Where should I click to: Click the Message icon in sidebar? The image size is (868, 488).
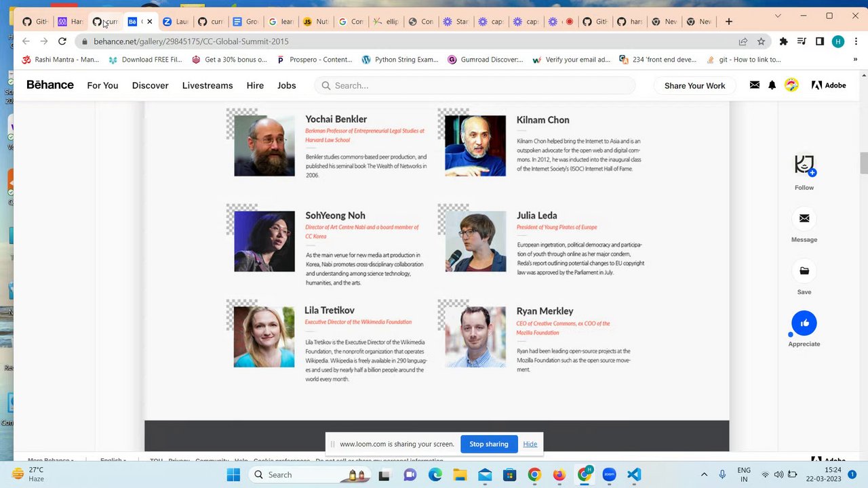point(804,218)
